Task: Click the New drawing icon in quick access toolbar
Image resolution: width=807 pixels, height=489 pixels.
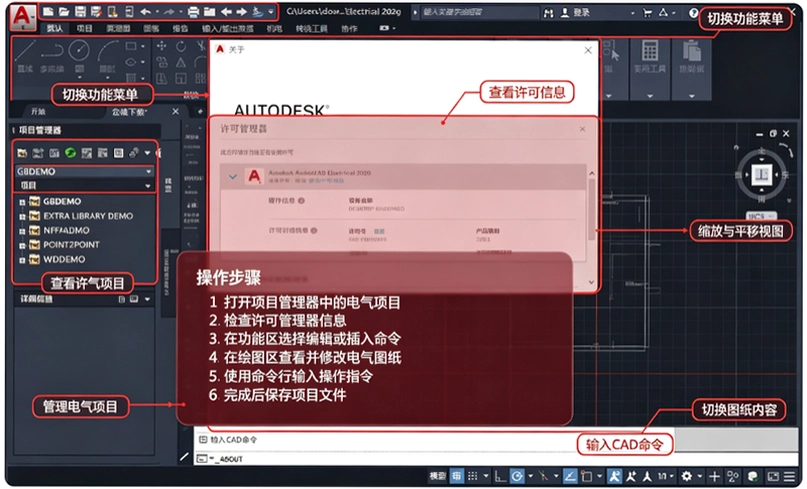Action: click(48, 11)
